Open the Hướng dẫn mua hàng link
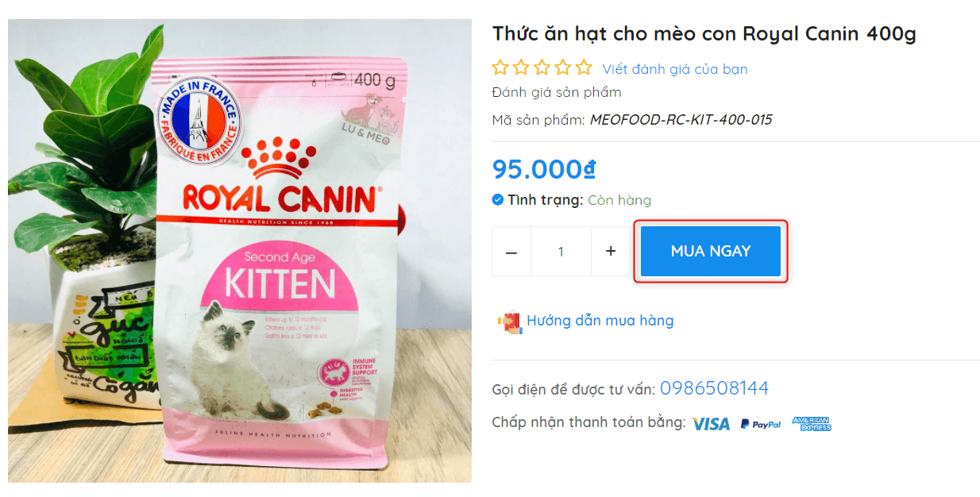 pyautogui.click(x=600, y=321)
